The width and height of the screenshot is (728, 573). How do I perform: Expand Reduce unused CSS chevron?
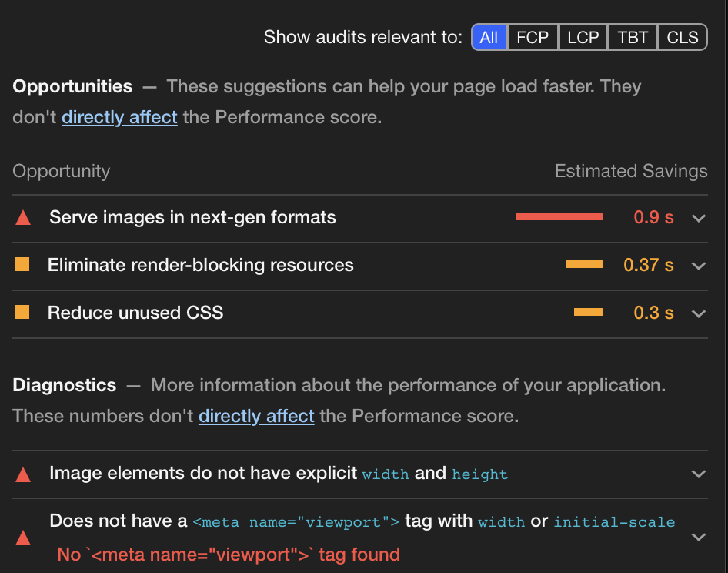[699, 313]
